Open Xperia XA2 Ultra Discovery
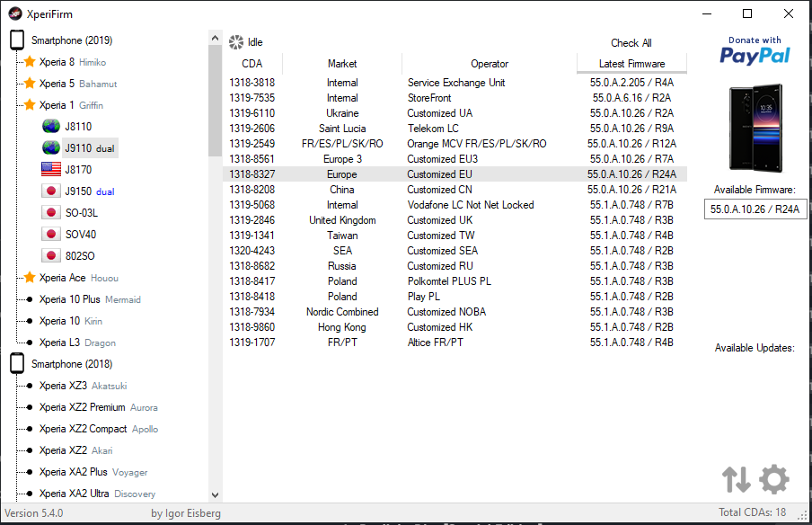This screenshot has height=525, width=812. click(x=97, y=494)
